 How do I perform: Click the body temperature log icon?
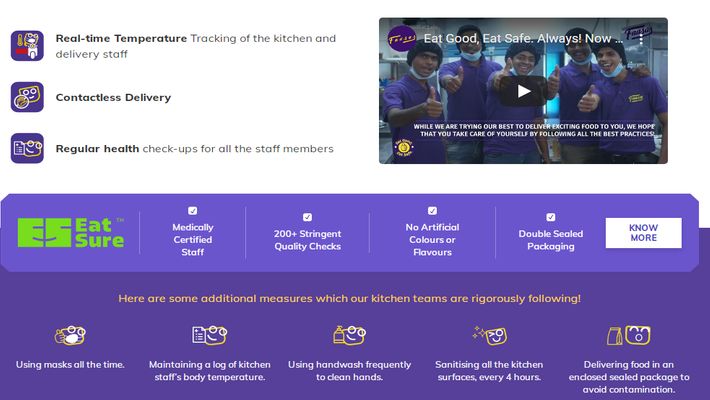tap(209, 335)
